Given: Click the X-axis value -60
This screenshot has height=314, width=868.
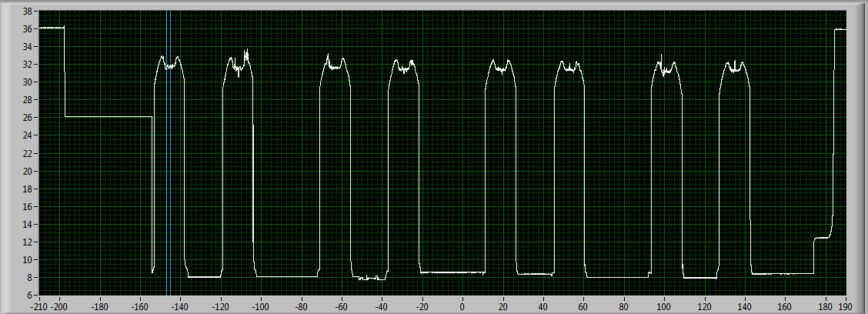Looking at the screenshot, I should (342, 306).
